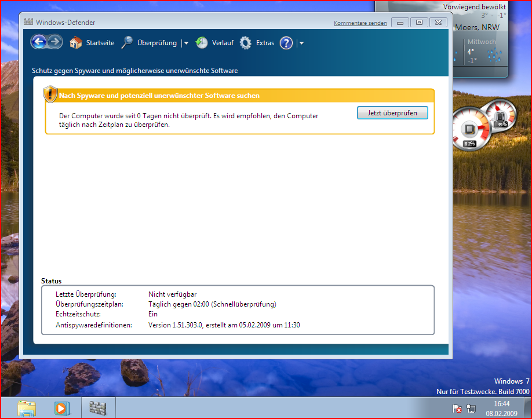Click the Status section heading
The width and height of the screenshot is (532, 419).
point(51,281)
